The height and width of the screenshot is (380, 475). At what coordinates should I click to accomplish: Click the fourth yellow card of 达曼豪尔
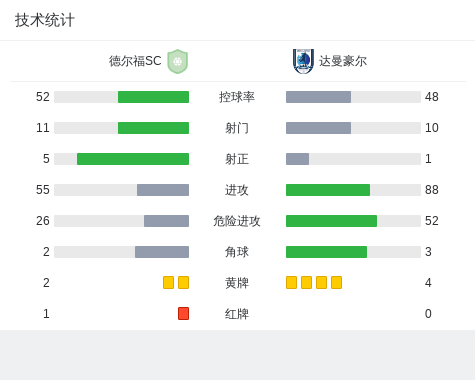click(336, 282)
